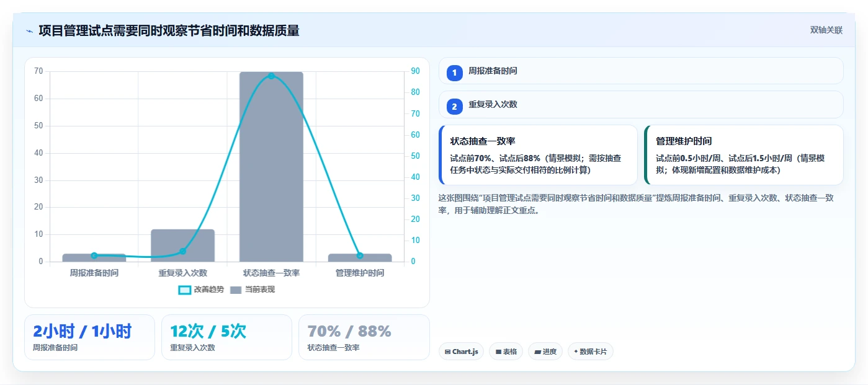
Task: Click the 管理维护时间 x-axis label
Action: (x=360, y=273)
